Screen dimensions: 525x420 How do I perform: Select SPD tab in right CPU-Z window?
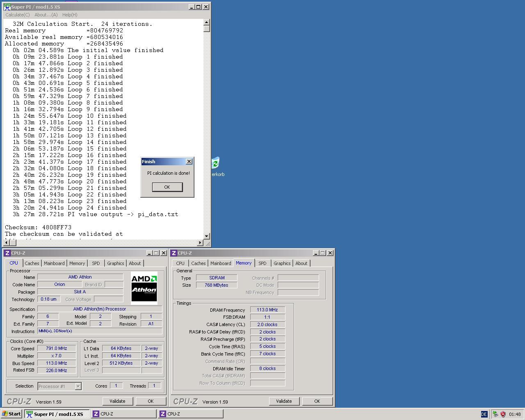point(262,263)
